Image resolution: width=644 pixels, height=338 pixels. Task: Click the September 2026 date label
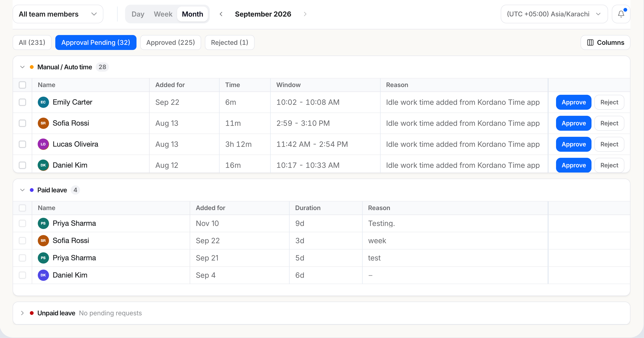coord(263,14)
